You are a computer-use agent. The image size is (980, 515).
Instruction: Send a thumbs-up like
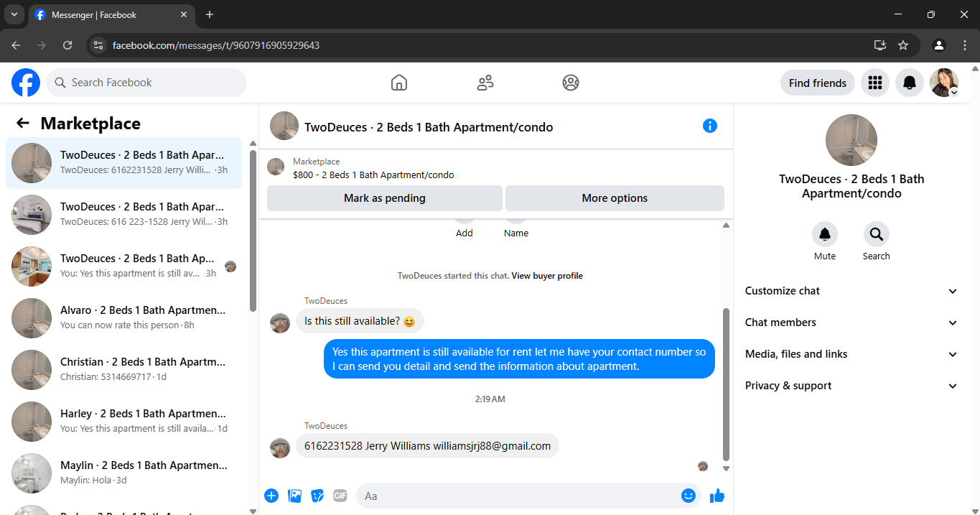tap(717, 496)
